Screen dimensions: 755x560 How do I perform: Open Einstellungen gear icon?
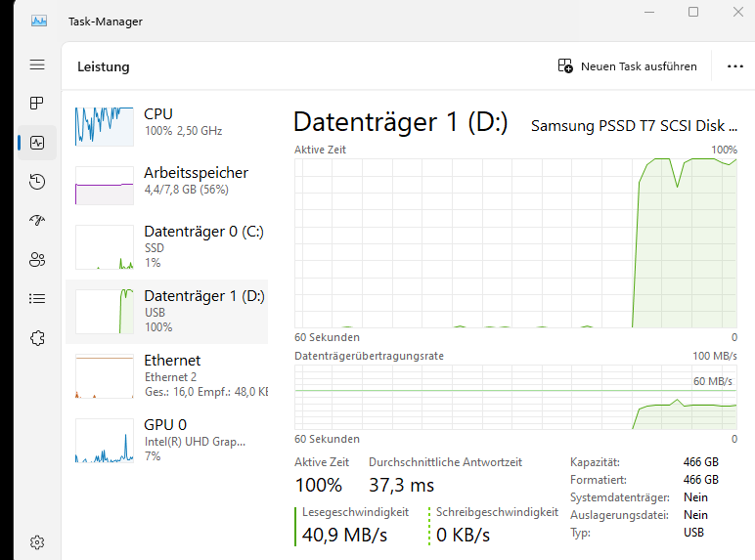tap(37, 541)
